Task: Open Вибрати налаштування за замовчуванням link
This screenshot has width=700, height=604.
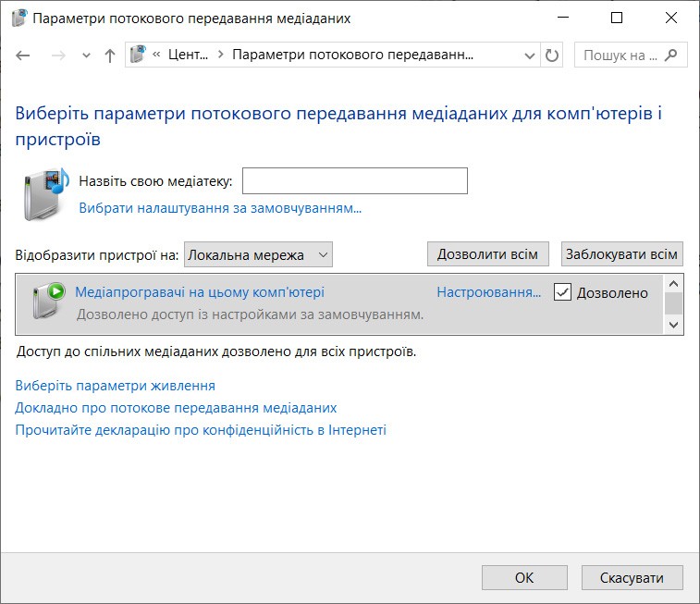Action: click(x=220, y=208)
